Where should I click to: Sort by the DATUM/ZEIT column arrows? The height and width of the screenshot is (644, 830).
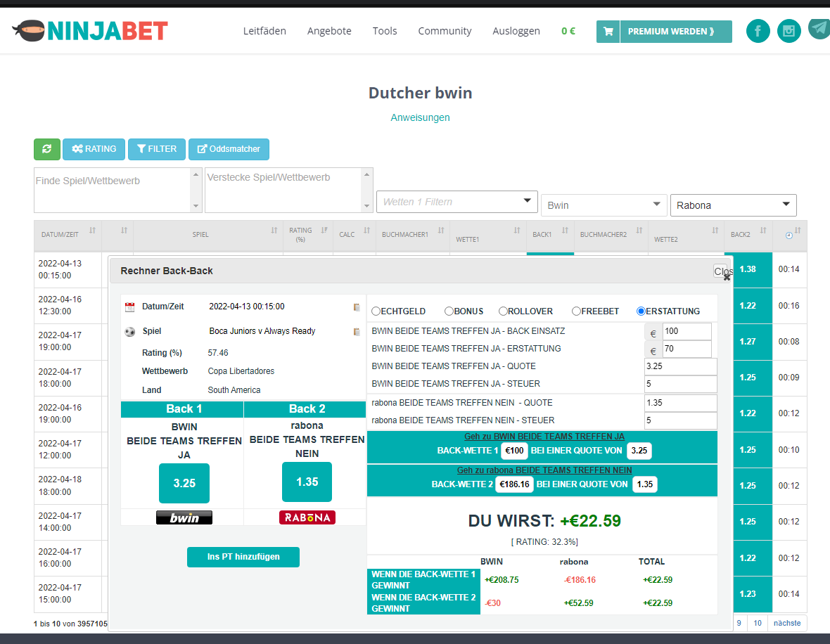point(92,230)
